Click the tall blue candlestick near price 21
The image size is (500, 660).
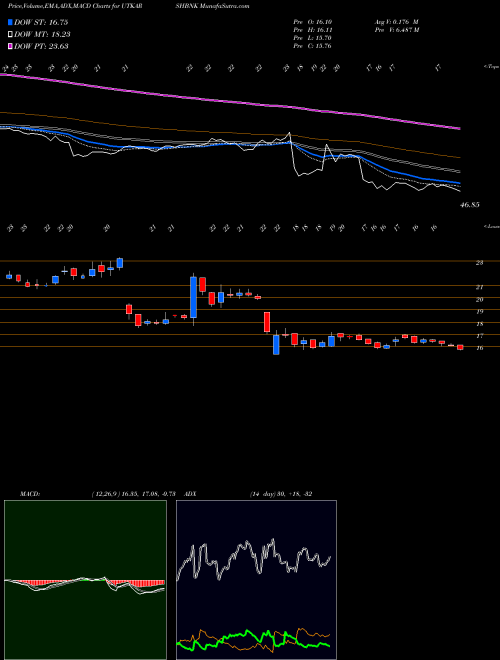click(x=193, y=297)
